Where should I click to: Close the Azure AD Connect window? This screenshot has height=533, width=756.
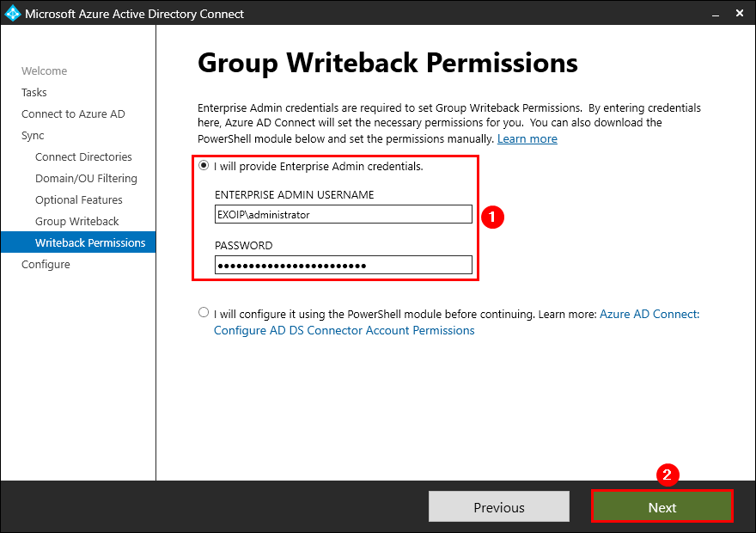tap(738, 14)
